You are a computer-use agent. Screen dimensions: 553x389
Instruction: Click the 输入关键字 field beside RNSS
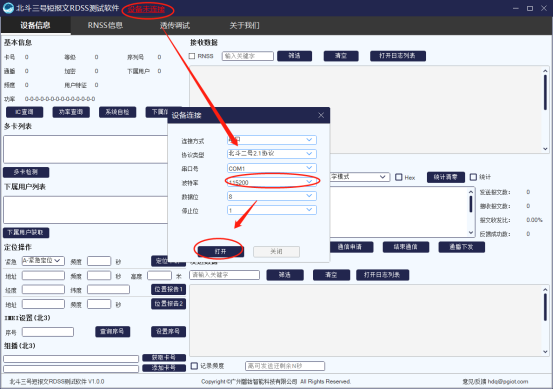[x=248, y=56]
